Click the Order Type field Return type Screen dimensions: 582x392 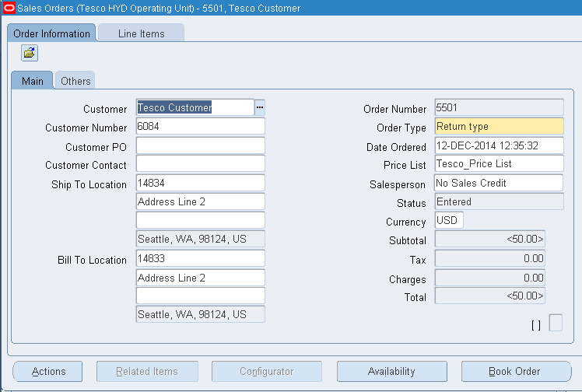500,126
